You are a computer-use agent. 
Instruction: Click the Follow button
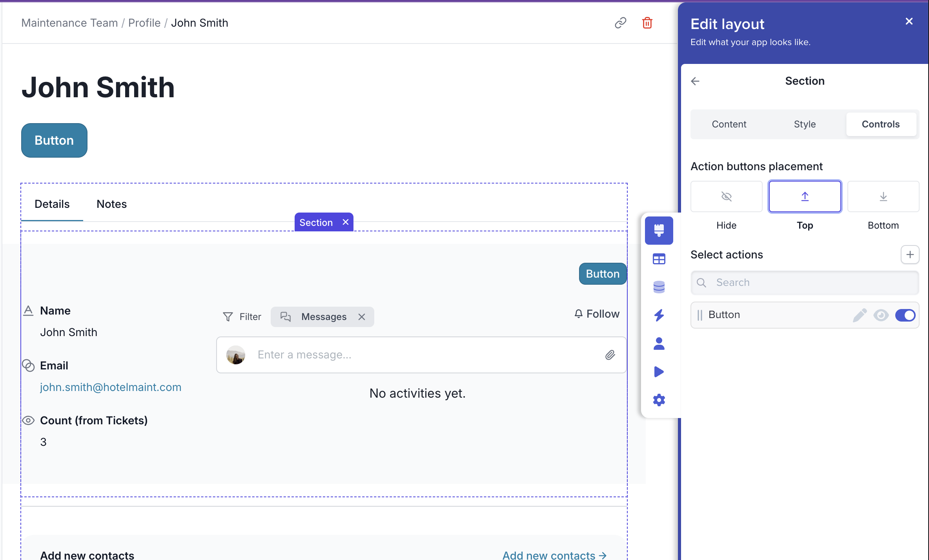click(597, 314)
